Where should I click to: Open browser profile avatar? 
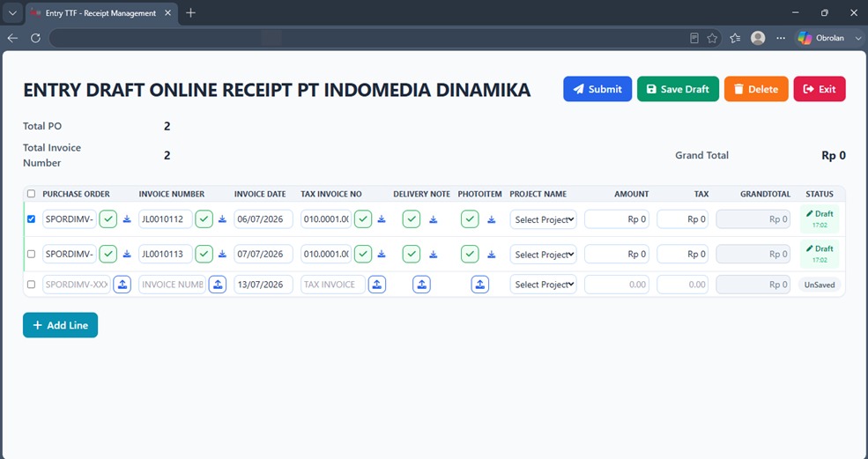758,38
